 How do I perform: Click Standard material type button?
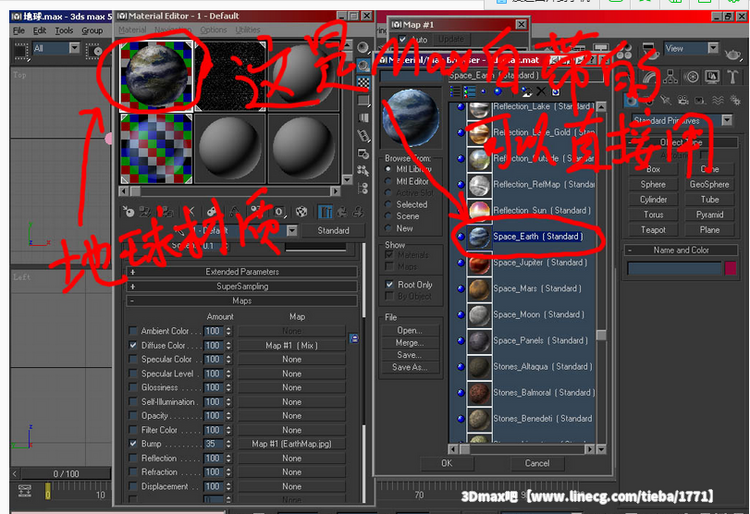tap(333, 230)
